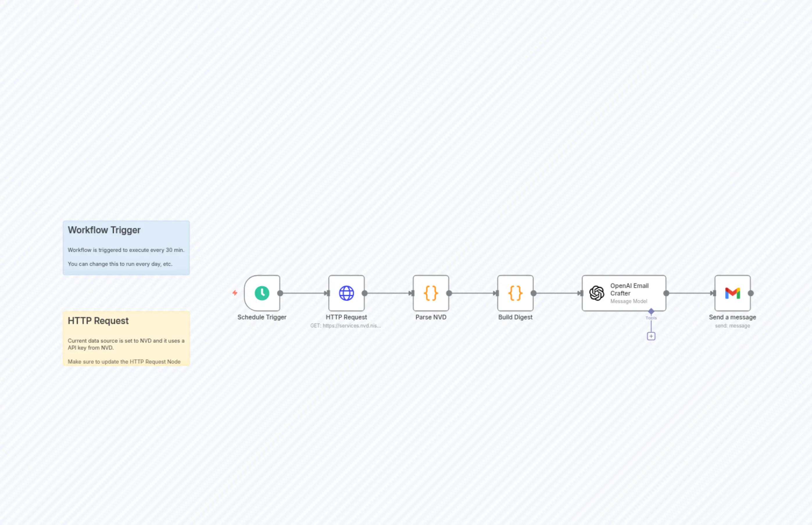Click the lightning bolt beside Schedule Trigger
812x525 pixels.
tap(235, 293)
